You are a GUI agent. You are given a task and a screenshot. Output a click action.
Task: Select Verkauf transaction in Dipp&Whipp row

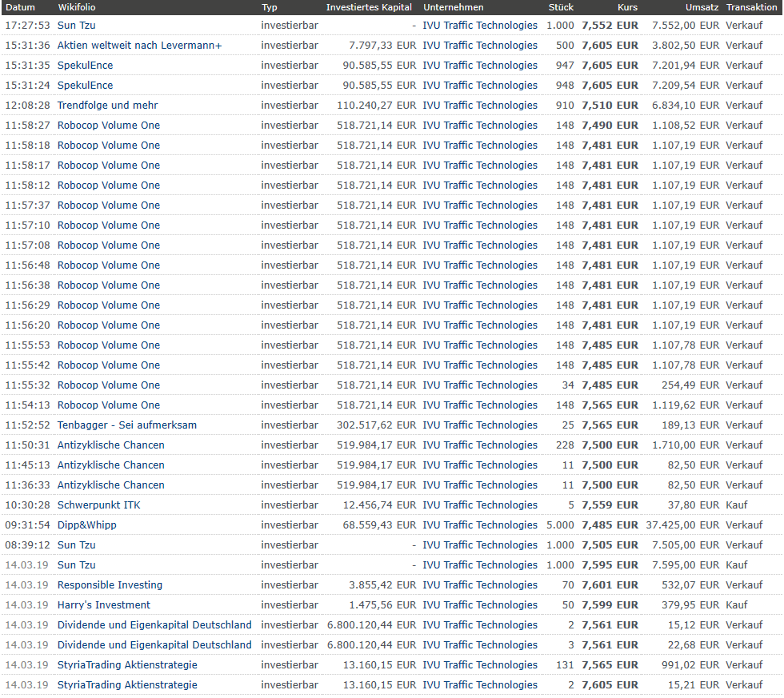click(744, 525)
